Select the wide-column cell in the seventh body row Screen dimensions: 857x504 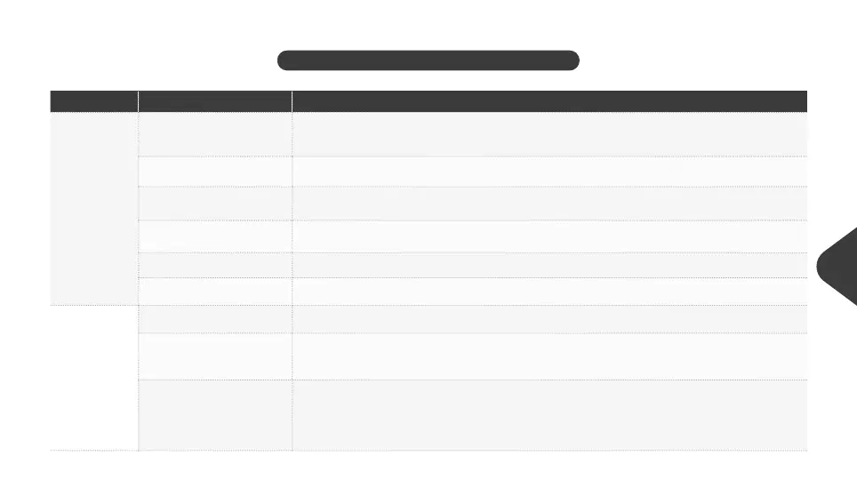[x=549, y=319]
